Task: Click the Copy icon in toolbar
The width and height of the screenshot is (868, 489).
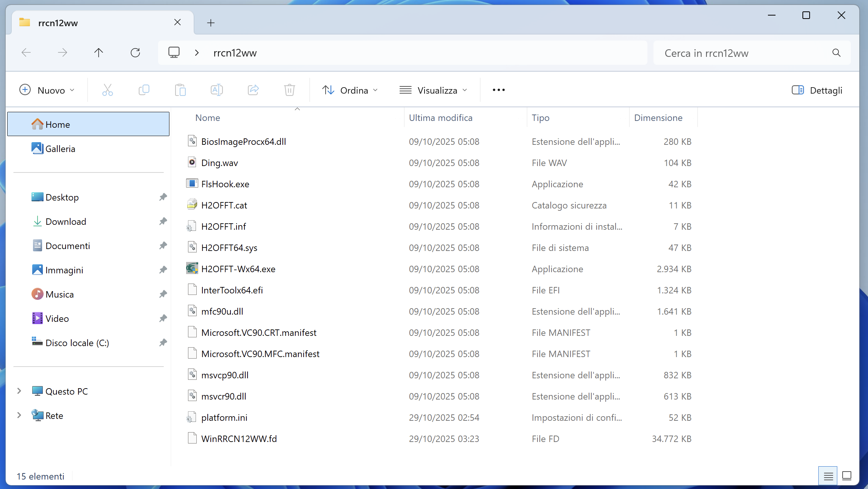Action: click(x=144, y=90)
